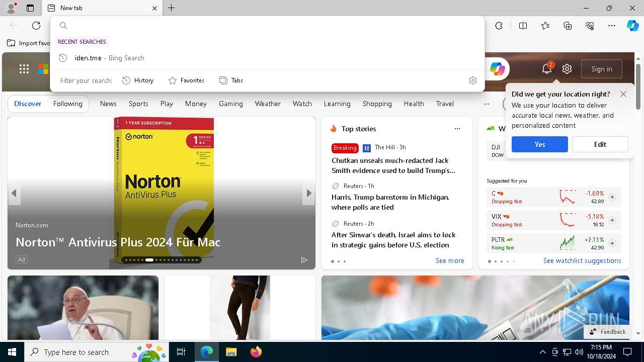Screen dimensions: 644x362
Task: Open the Favorites star toolbar icon
Action: pos(545,26)
